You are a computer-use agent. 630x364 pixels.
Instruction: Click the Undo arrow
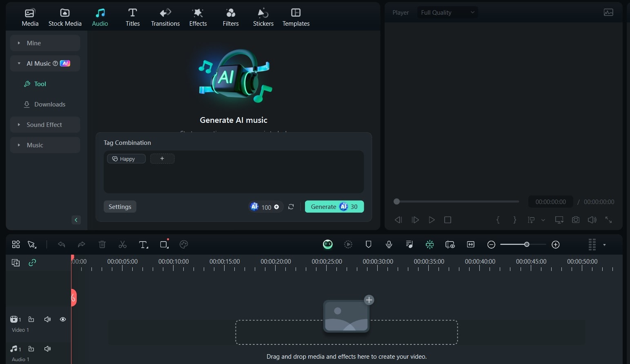(x=61, y=244)
